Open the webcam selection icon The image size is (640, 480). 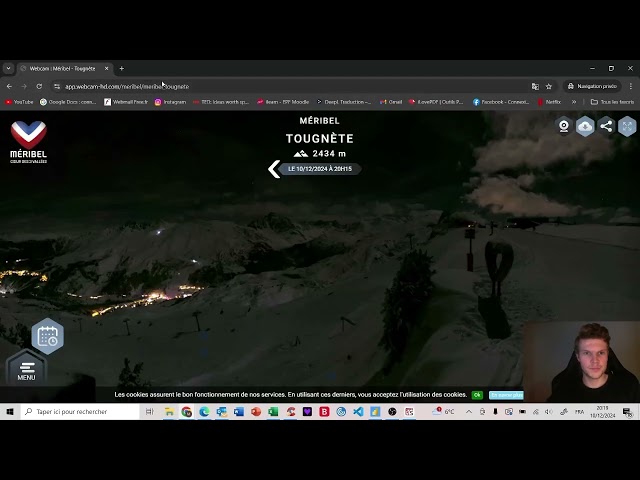pos(564,126)
